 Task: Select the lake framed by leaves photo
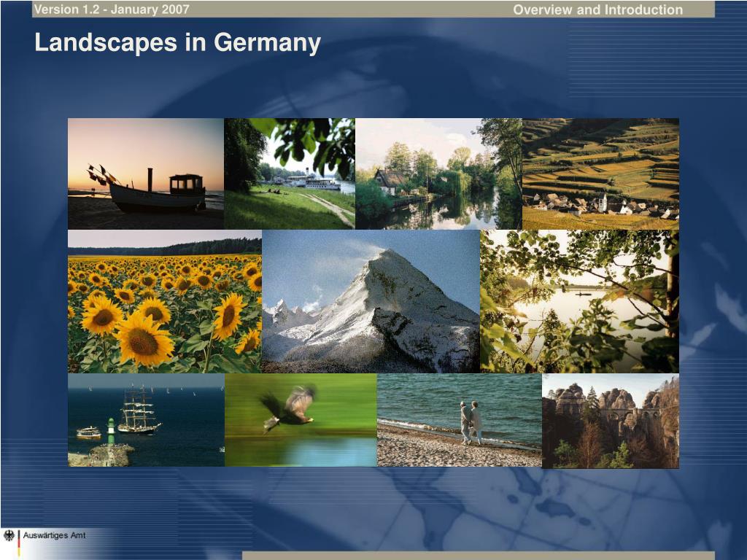[x=579, y=301]
